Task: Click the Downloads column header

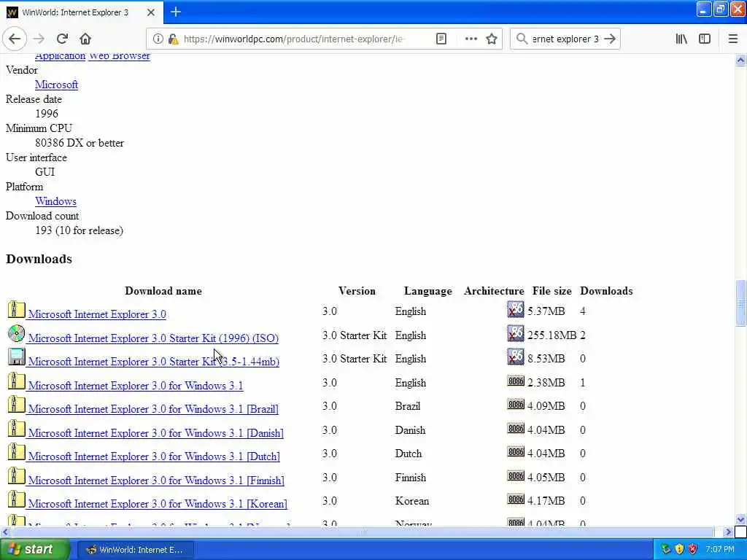Action: click(x=606, y=291)
